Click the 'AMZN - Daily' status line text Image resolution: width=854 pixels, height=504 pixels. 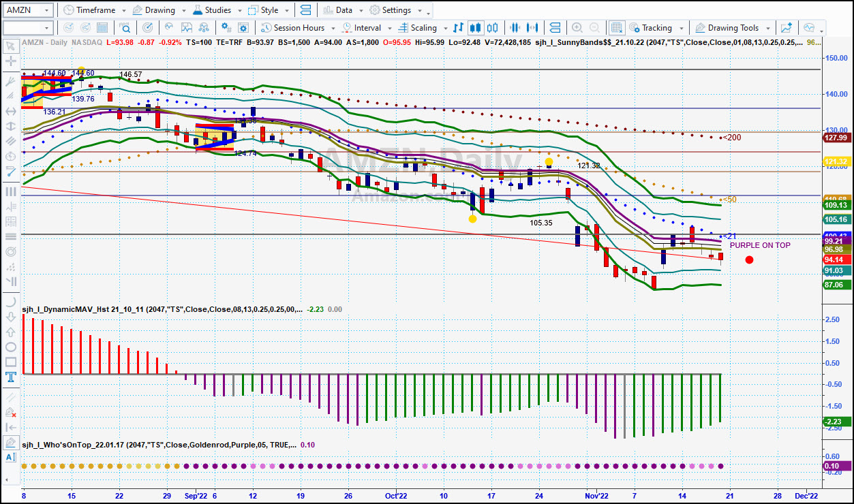tap(46, 42)
